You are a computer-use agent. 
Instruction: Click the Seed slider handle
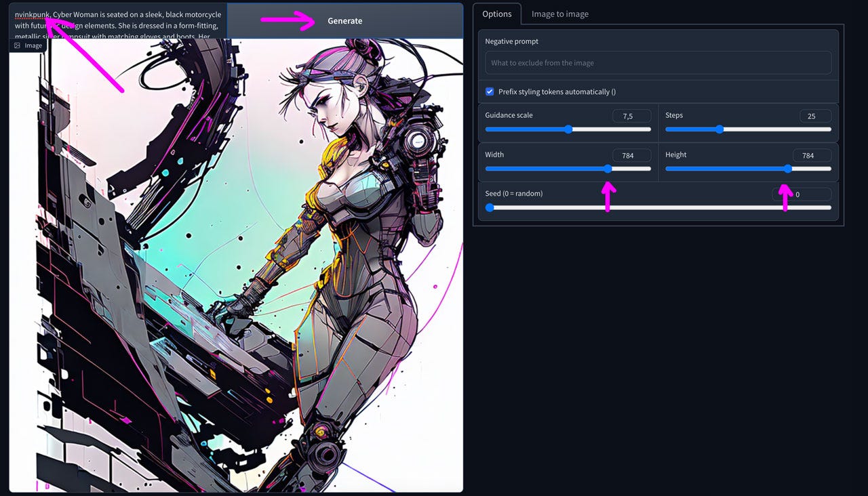coord(490,207)
